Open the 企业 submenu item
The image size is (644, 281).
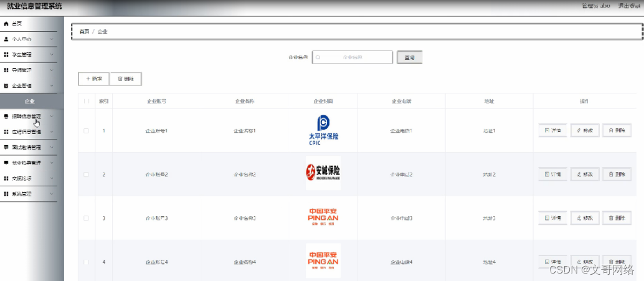coord(29,101)
